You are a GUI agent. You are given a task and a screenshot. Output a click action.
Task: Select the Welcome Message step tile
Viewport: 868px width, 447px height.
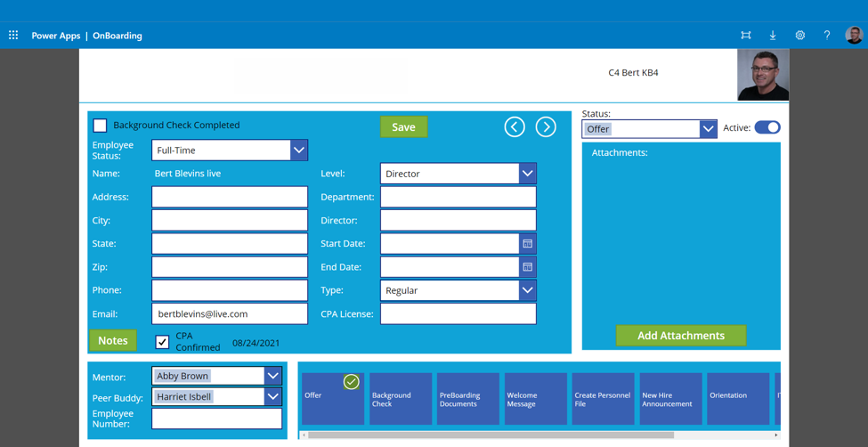point(535,399)
